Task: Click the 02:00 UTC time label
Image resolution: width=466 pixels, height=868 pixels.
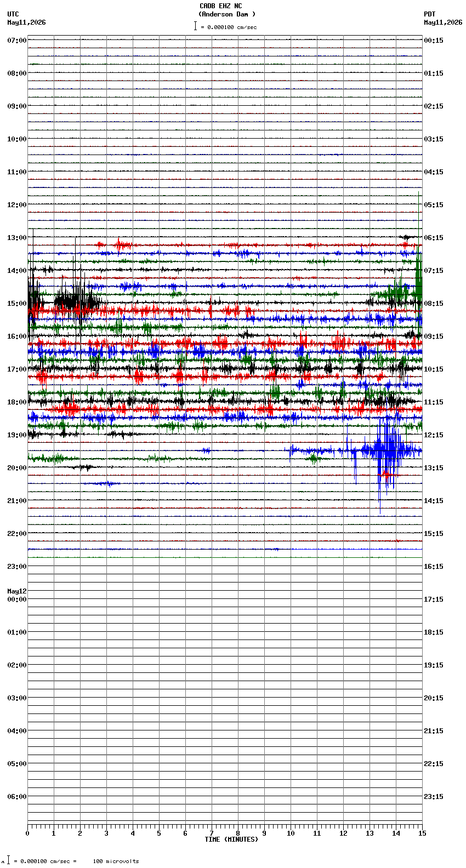Action: (x=17, y=665)
